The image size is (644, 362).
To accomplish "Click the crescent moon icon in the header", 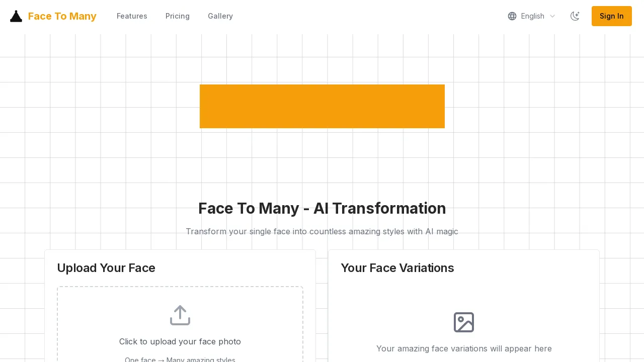I will coord(575,16).
